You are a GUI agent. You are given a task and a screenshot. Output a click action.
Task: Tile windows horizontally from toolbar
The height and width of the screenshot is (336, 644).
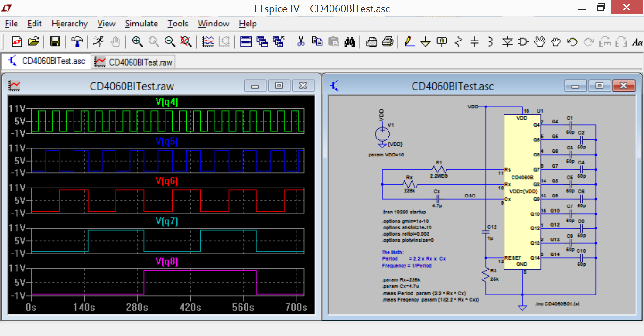tap(246, 42)
